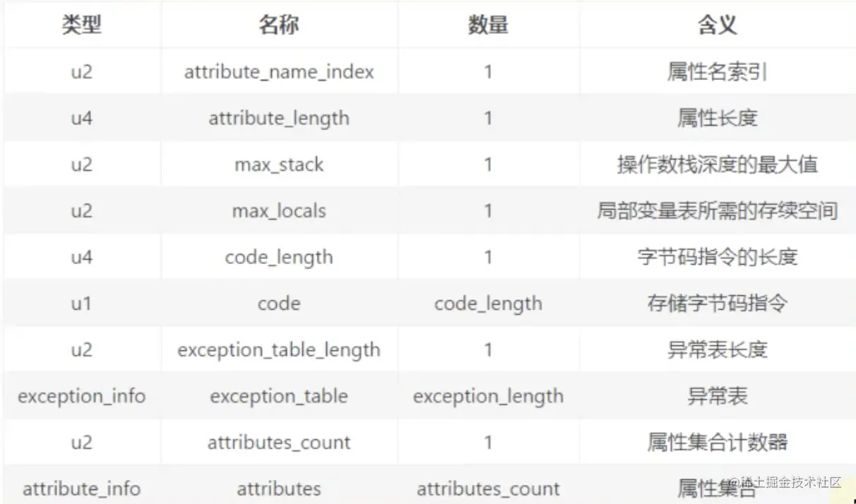Select the exception_table_length name cell
The height and width of the screenshot is (504, 856).
279,350
